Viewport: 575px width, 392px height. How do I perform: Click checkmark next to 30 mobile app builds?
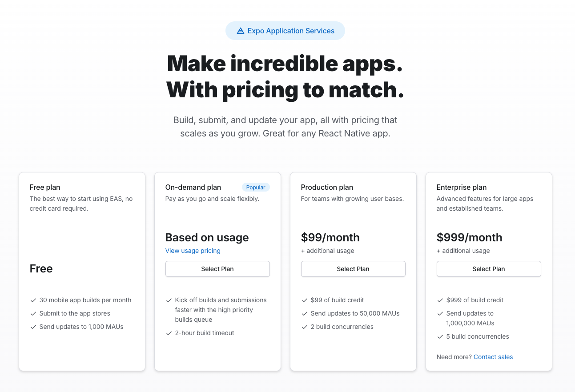pos(33,300)
